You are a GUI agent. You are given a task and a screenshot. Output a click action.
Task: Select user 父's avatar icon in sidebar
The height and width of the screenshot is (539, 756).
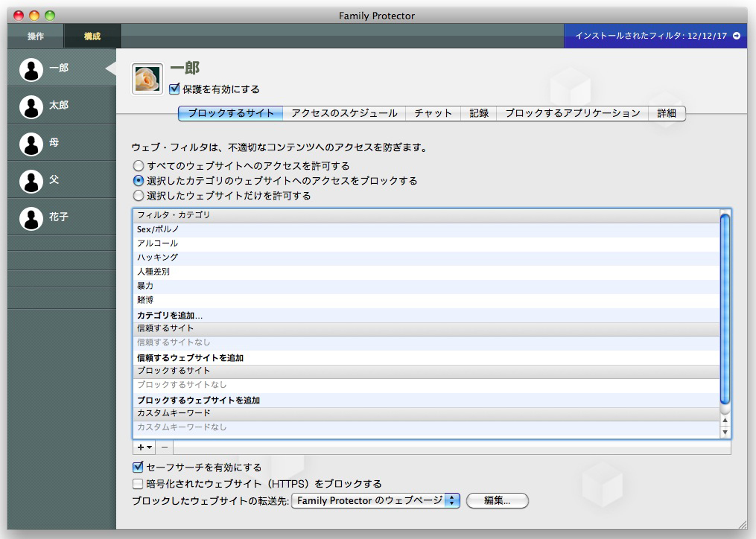pyautogui.click(x=31, y=181)
